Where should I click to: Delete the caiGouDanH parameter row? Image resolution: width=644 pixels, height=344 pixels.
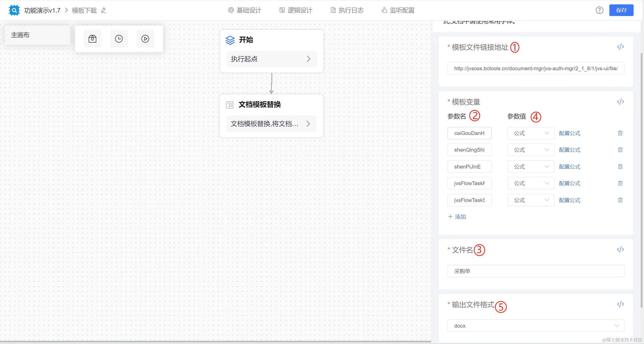tap(620, 133)
